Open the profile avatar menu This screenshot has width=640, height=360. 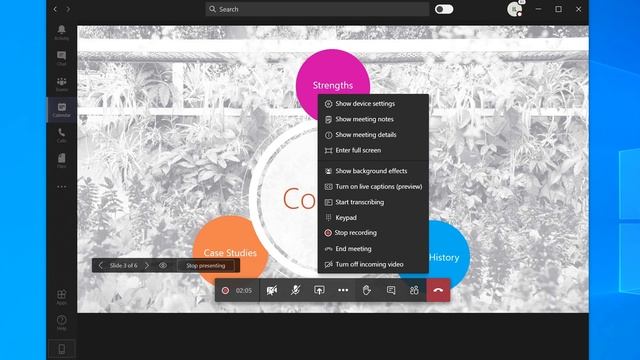click(515, 9)
